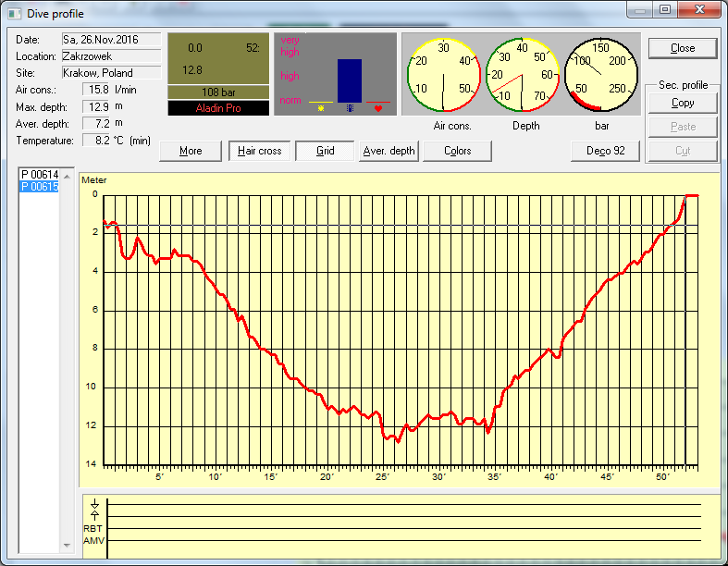728x566 pixels.
Task: Click the AMV row label
Action: [93, 540]
